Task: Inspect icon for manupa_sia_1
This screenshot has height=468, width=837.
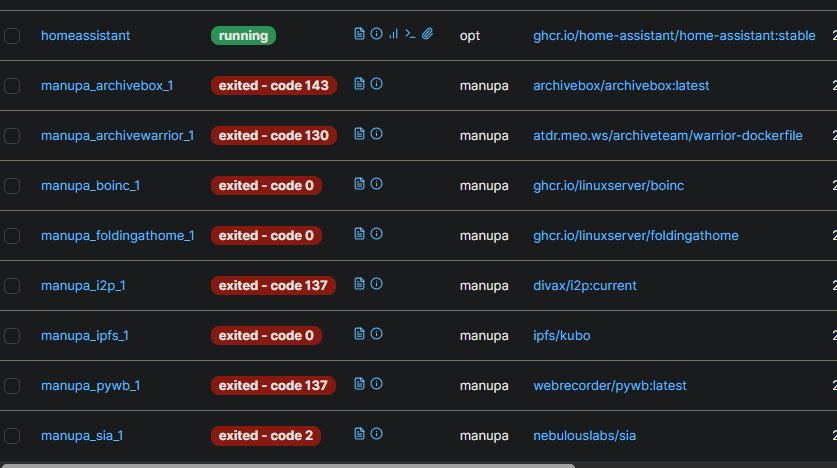Action: pos(376,434)
